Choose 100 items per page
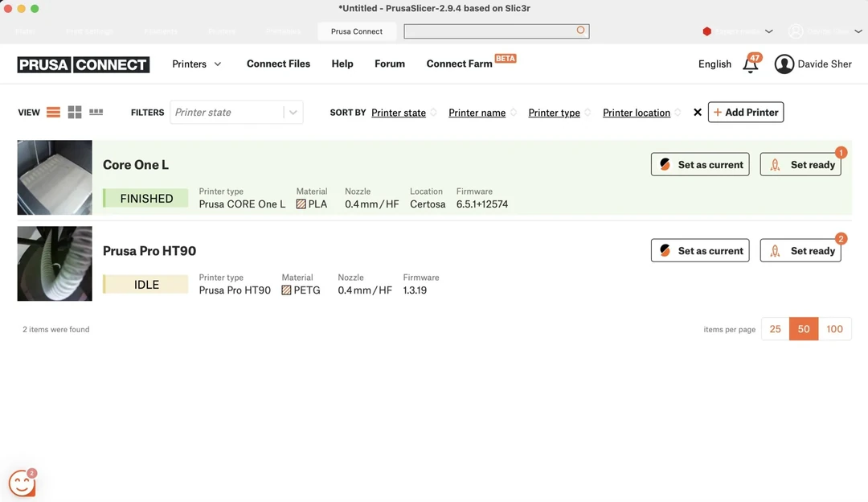 [x=834, y=329]
